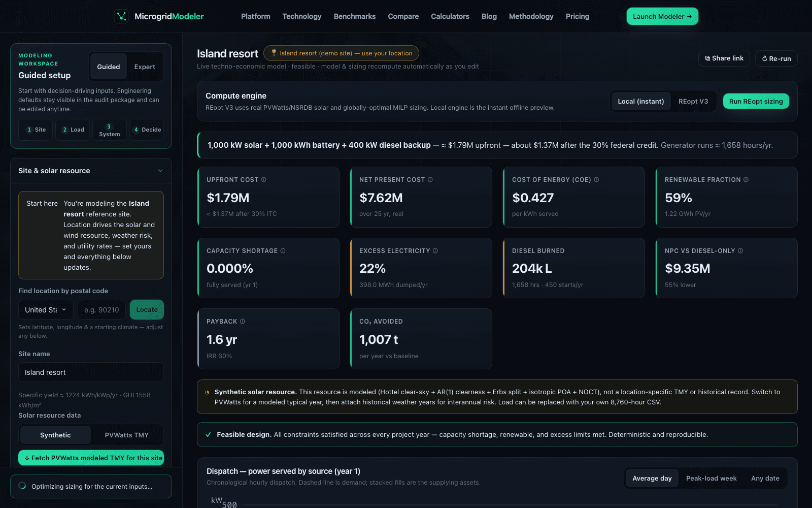812x508 pixels.
Task: Click the Share link button
Action: (x=724, y=58)
